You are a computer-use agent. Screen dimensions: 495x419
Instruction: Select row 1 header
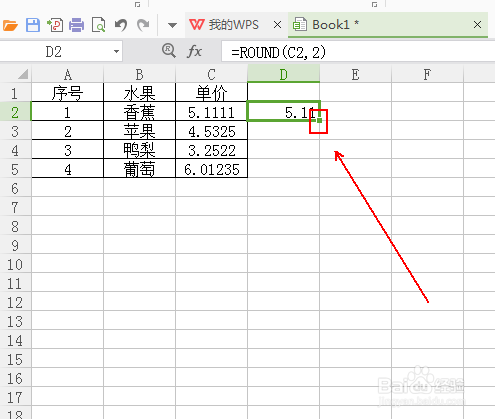point(15,93)
